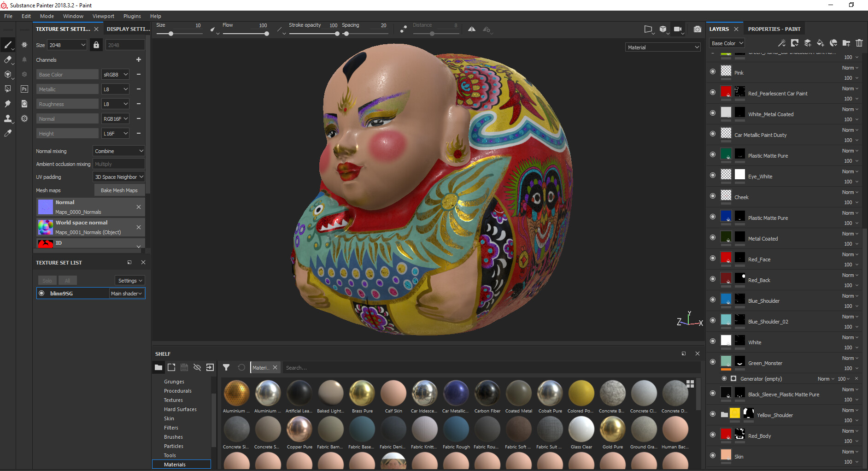Toggle visibility of Cheek layer
Screen dimensions: 868x471
click(x=713, y=196)
